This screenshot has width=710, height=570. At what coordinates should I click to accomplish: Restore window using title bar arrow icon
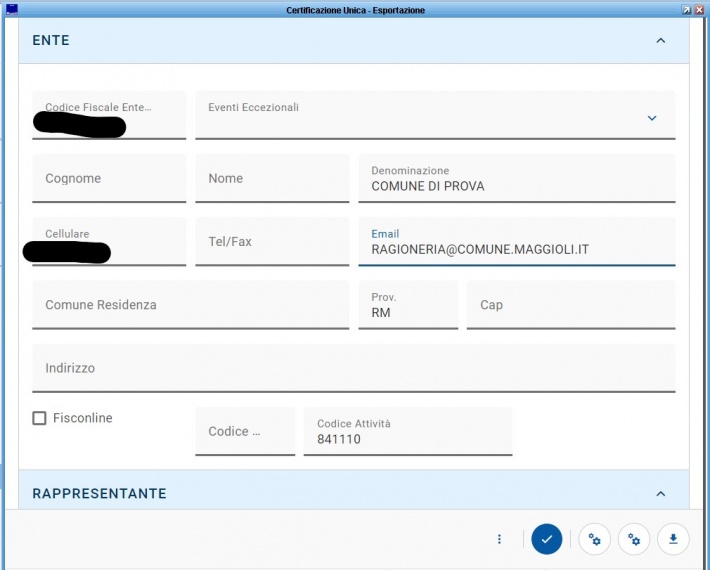(686, 9)
